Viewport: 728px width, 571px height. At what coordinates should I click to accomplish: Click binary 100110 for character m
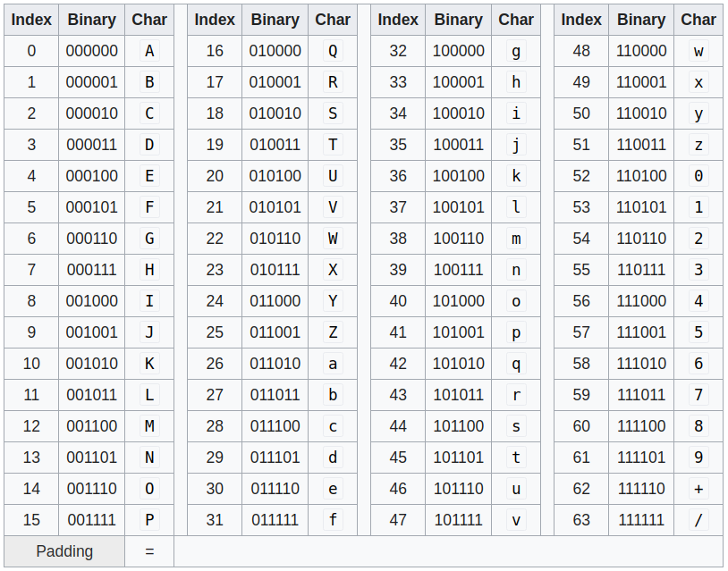click(458, 239)
